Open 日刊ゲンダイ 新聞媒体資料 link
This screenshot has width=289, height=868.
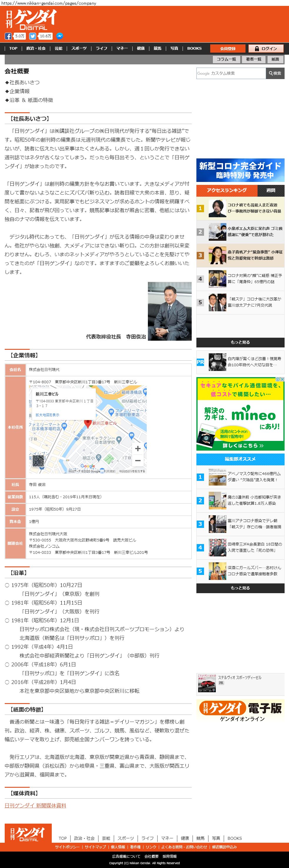pyautogui.click(x=35, y=805)
